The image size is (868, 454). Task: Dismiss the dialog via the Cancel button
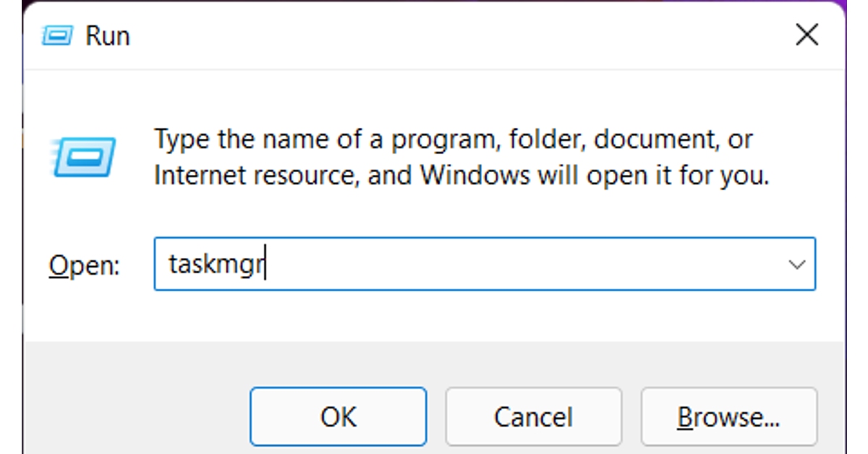coord(534,416)
